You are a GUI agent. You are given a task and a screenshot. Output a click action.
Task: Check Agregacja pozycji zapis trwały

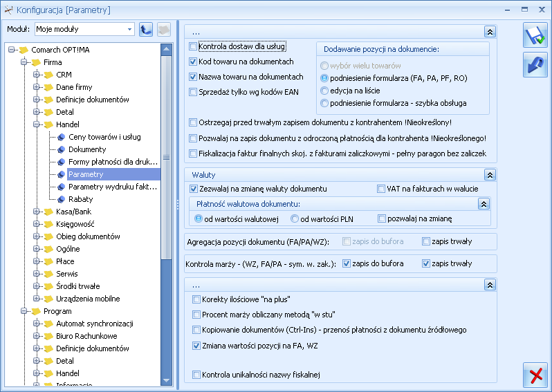[x=426, y=241]
